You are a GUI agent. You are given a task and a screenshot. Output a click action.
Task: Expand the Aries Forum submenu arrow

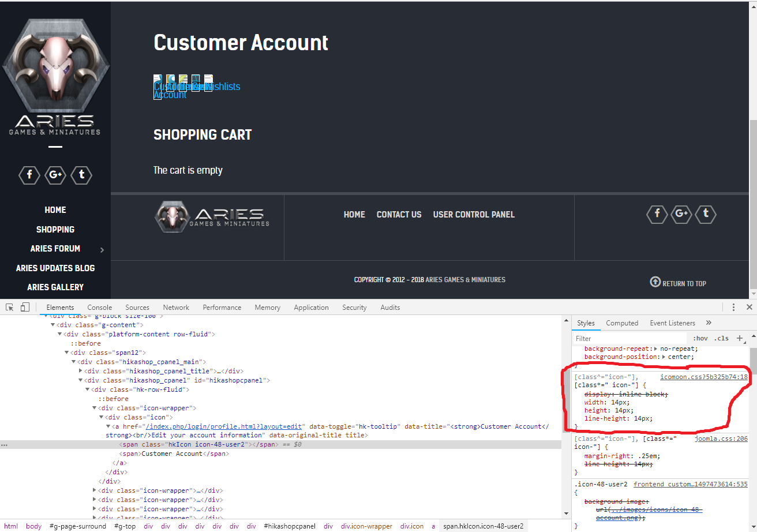tap(102, 250)
